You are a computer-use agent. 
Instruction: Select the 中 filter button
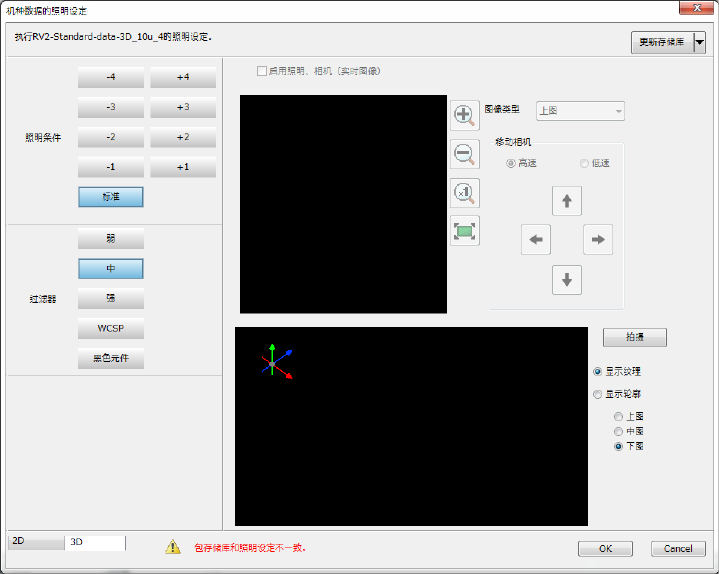tap(111, 269)
